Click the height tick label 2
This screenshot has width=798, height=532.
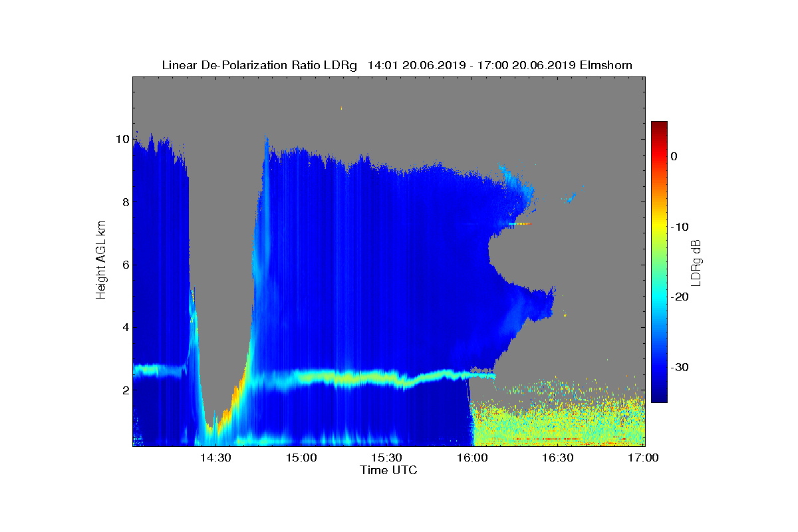coord(125,390)
